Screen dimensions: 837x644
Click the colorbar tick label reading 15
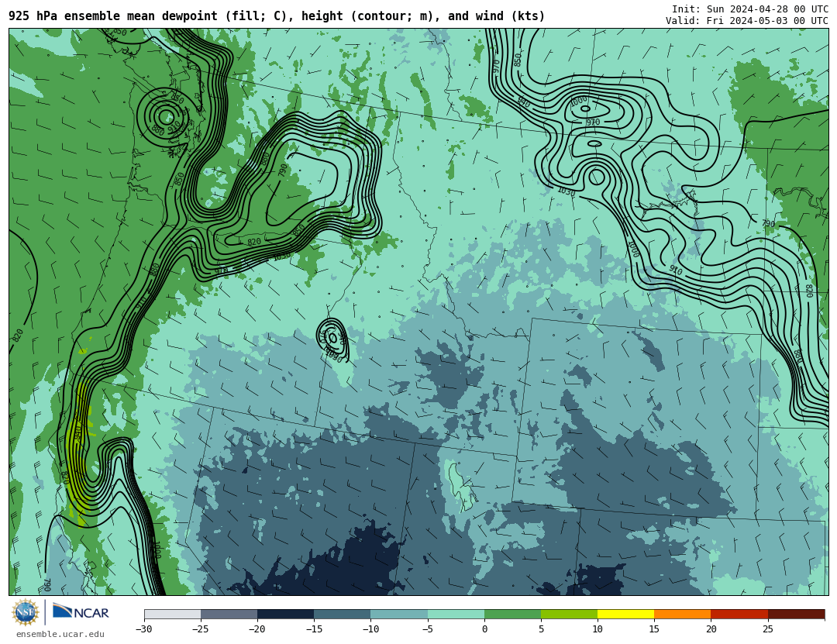(x=654, y=629)
